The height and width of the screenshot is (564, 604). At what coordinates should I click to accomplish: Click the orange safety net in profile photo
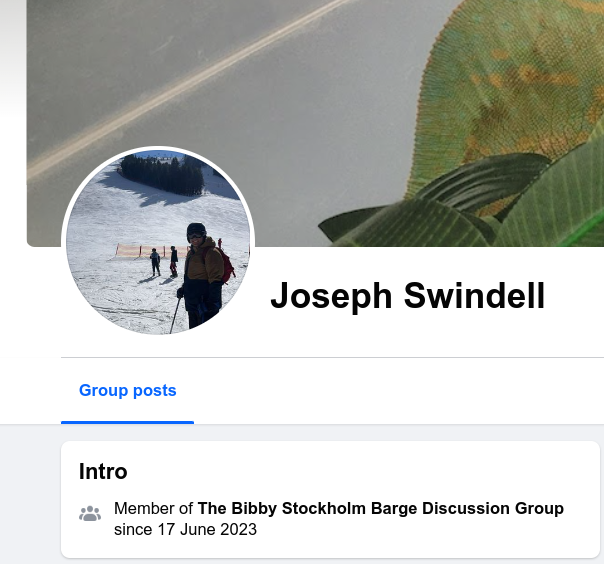(152, 251)
